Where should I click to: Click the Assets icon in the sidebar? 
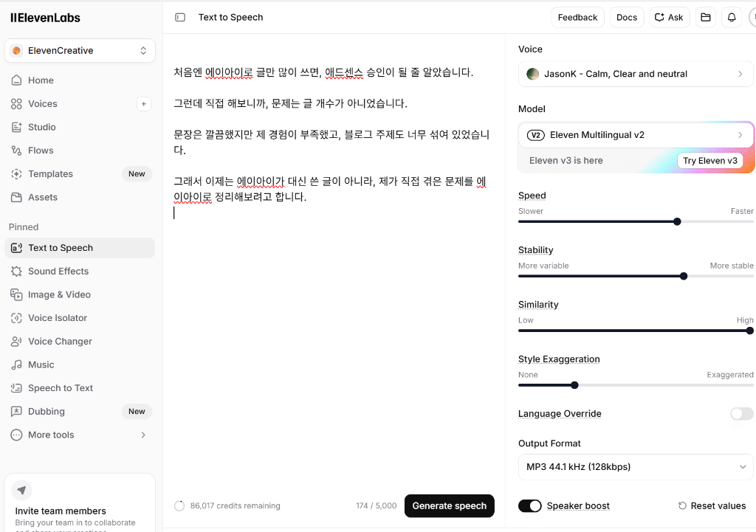16,197
